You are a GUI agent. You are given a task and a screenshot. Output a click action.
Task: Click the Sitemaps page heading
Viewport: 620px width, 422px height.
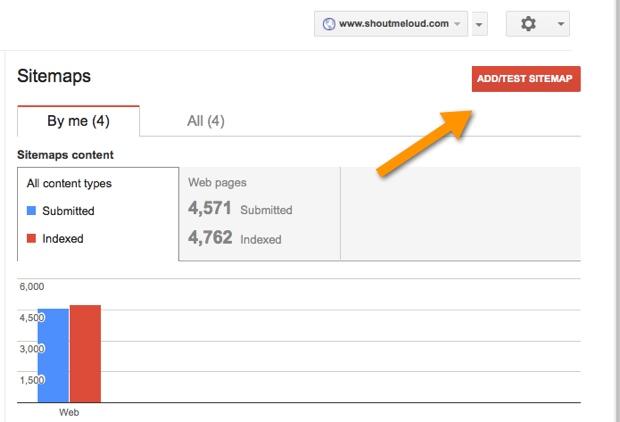coord(54,76)
